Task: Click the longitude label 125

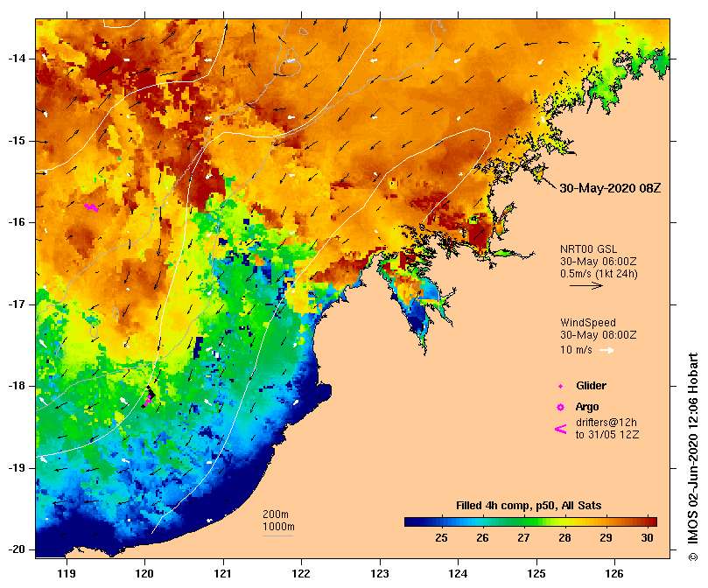Action: point(536,574)
